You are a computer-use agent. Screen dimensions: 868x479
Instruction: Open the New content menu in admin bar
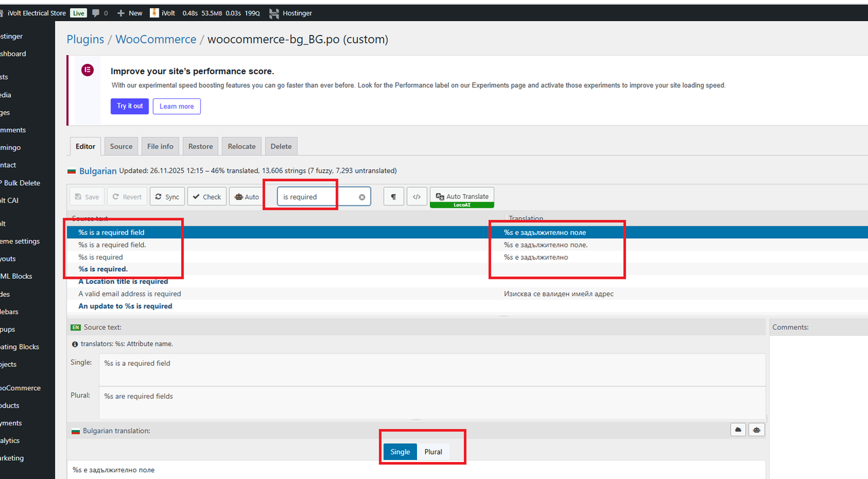tap(130, 13)
